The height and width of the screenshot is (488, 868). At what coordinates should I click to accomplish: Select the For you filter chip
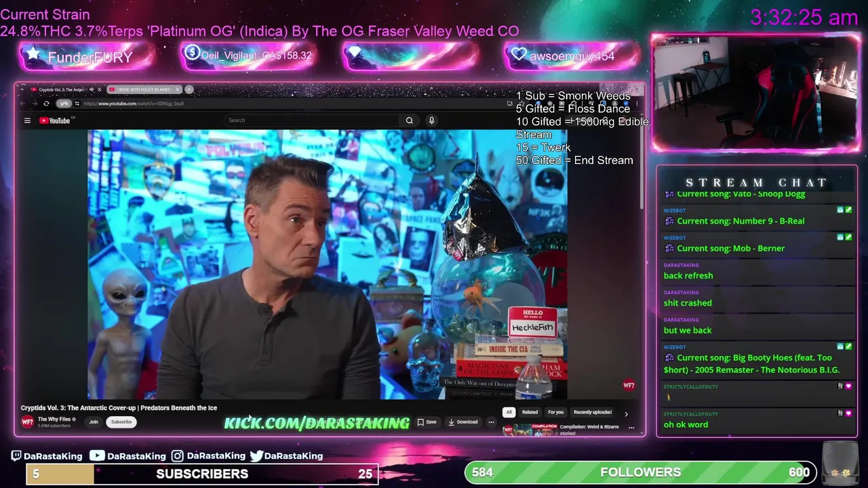555,412
